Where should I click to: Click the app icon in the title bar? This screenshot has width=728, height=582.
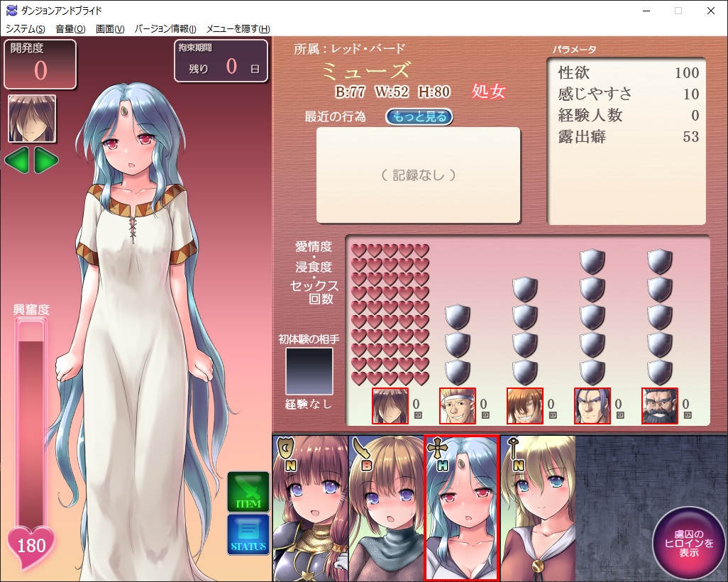[11, 10]
